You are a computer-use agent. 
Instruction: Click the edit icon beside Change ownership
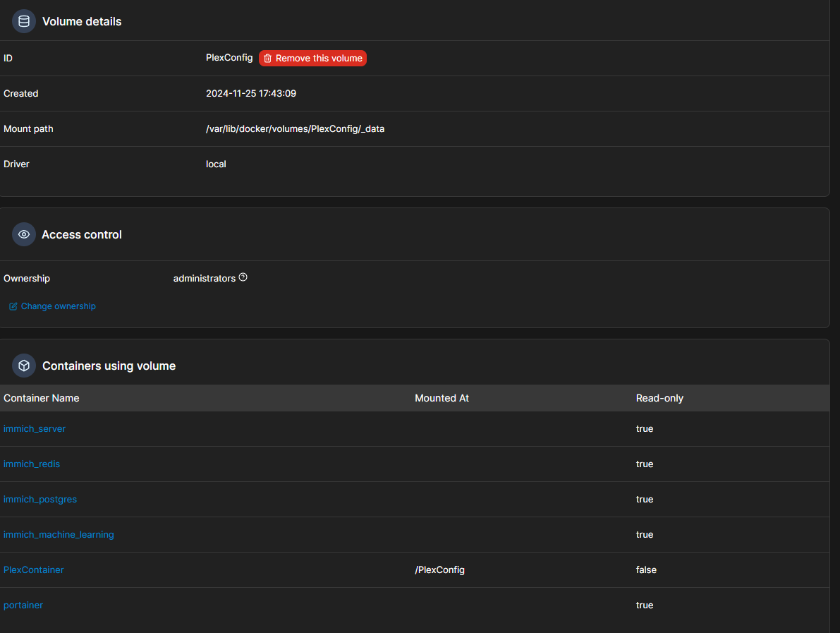coord(13,306)
